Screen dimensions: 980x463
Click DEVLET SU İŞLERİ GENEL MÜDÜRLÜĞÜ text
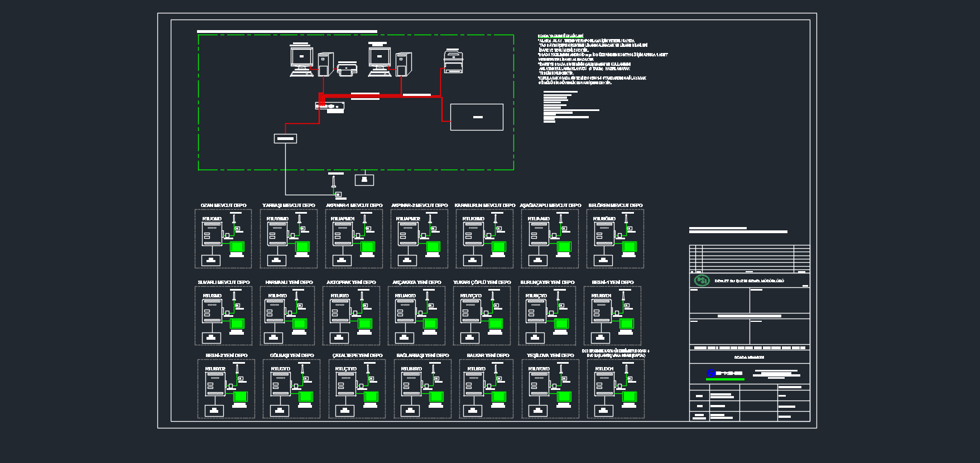point(749,281)
